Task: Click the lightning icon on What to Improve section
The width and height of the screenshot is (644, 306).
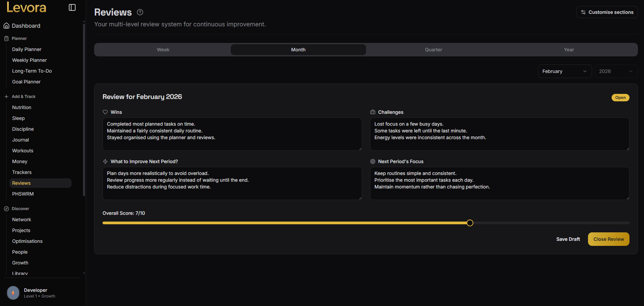Action: (105, 161)
